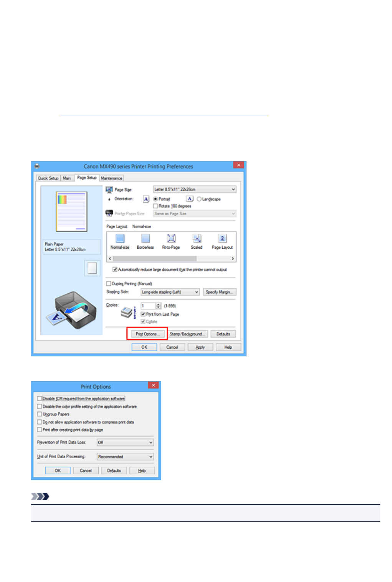This screenshot has height=582, width=392.
Task: Click the layout list scroll right arrow
Action: 233,259
